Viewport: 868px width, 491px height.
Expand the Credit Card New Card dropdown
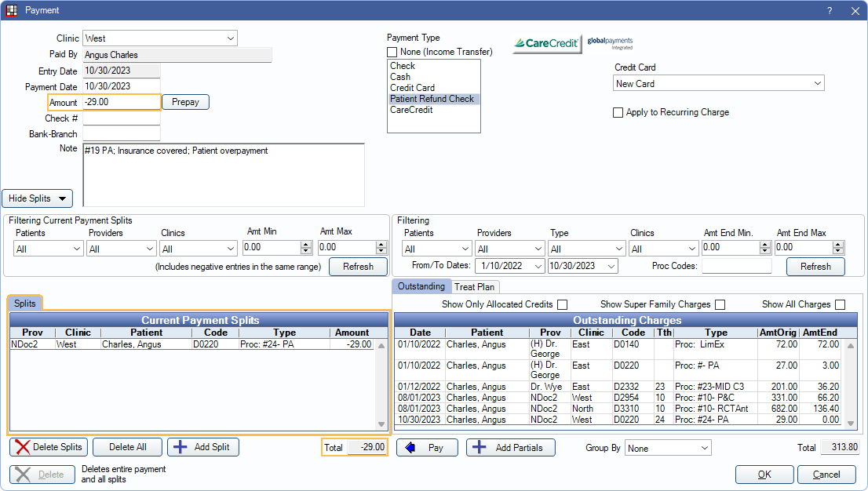[718, 84]
